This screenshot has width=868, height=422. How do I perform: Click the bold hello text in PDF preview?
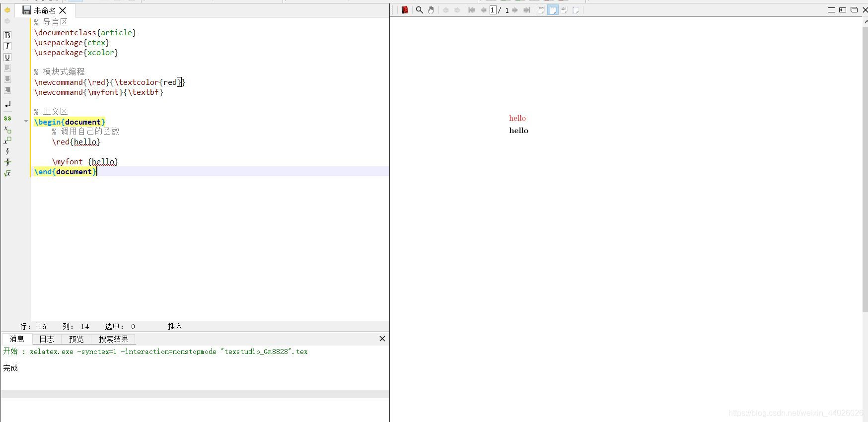(518, 131)
